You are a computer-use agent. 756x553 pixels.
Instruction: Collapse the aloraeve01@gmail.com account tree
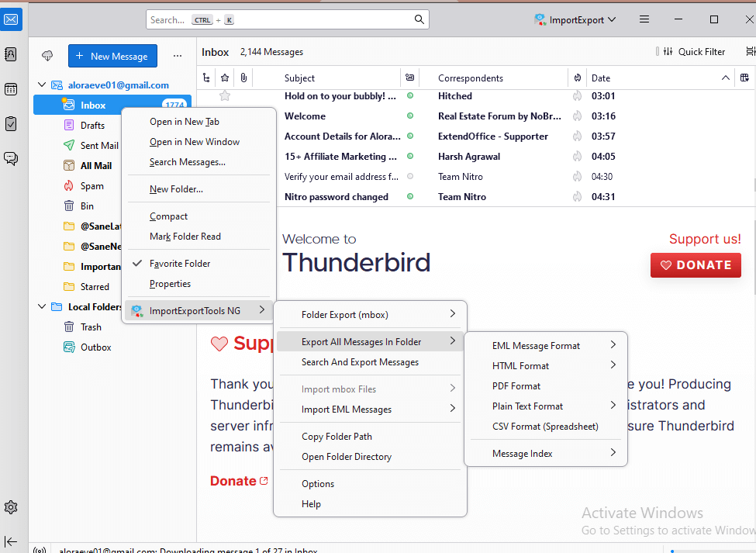42,85
